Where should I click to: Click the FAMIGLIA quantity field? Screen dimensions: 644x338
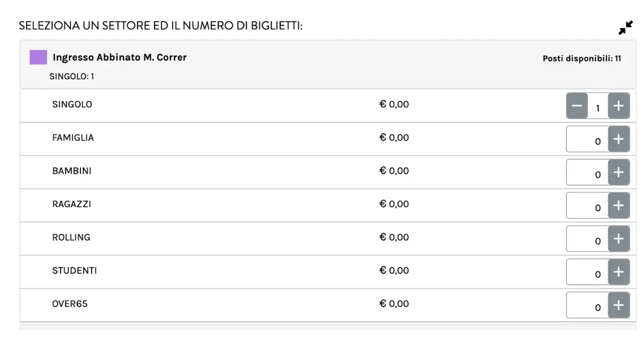tap(587, 139)
